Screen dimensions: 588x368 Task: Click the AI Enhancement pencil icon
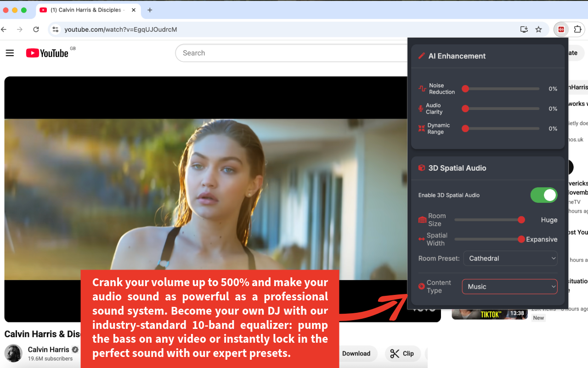tap(422, 56)
